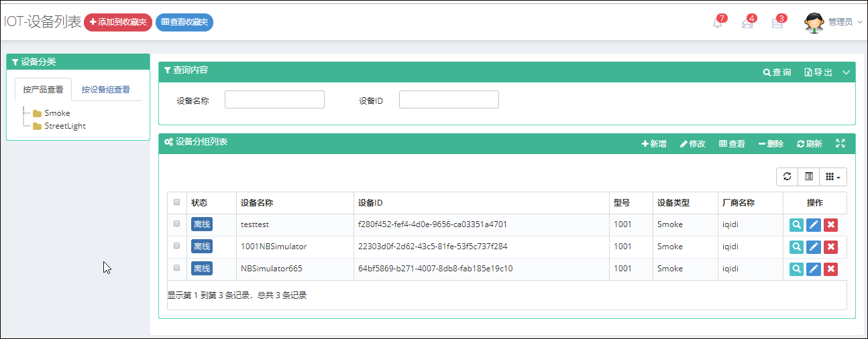Open the columns dropdown button
The height and width of the screenshot is (339, 868).
click(x=833, y=177)
